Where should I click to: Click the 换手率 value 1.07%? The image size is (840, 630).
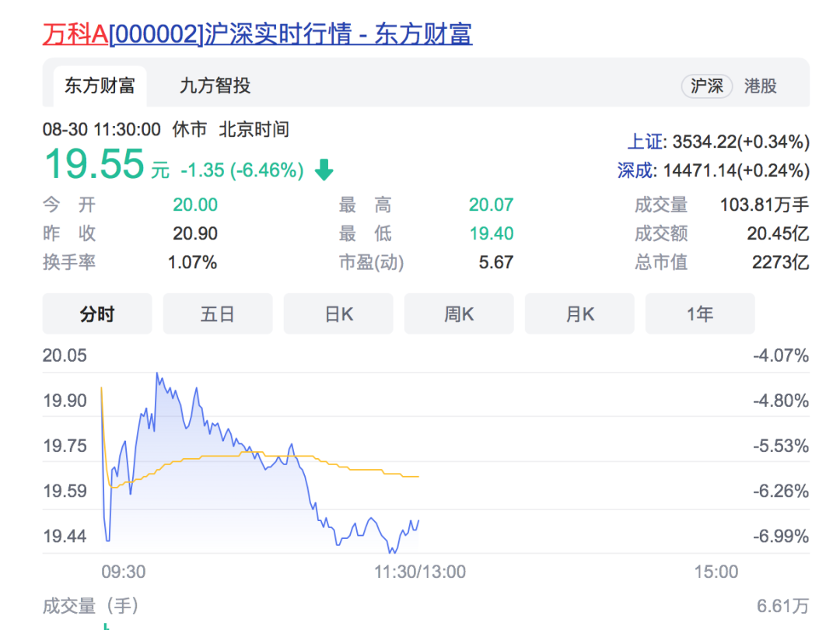(192, 263)
